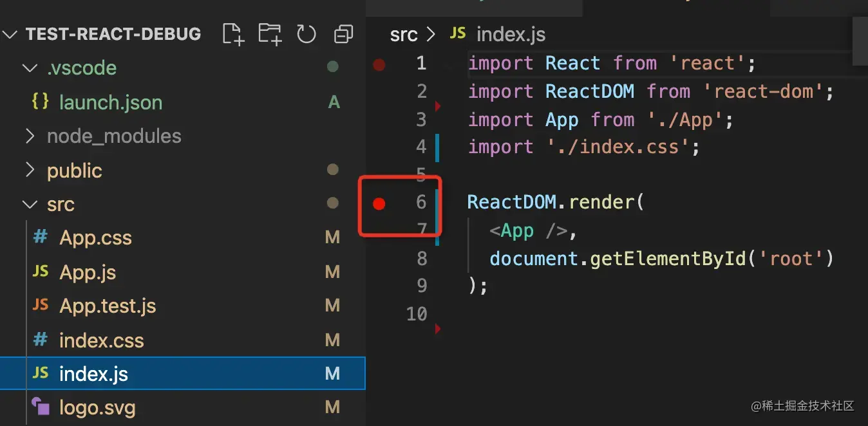Refresh the explorer file tree

[307, 33]
